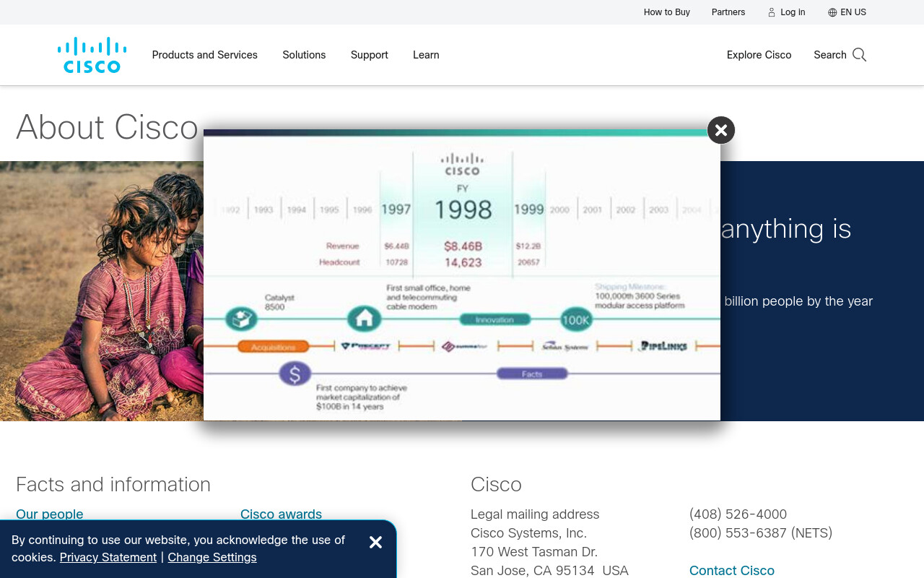Select year 2001 in timeline

[x=593, y=210]
